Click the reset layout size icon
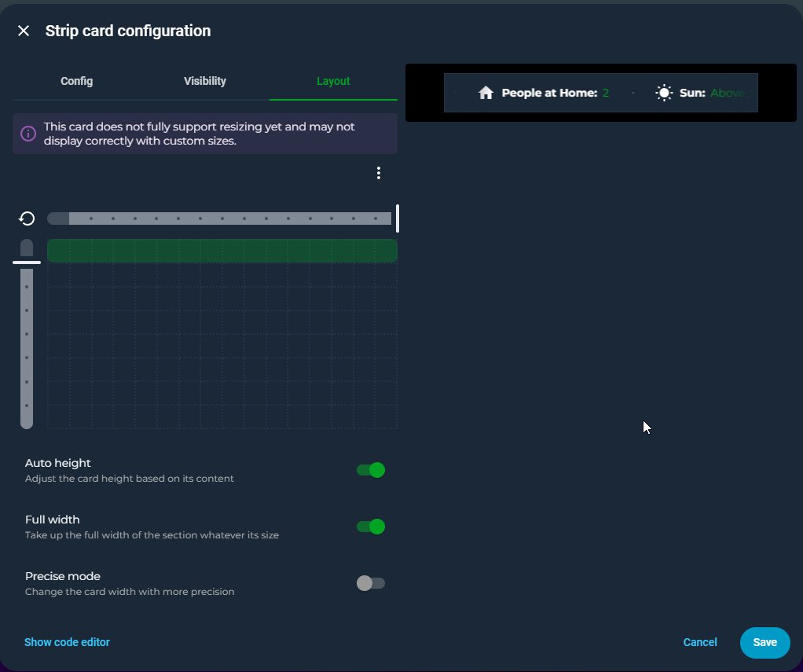803x672 pixels. tap(27, 218)
